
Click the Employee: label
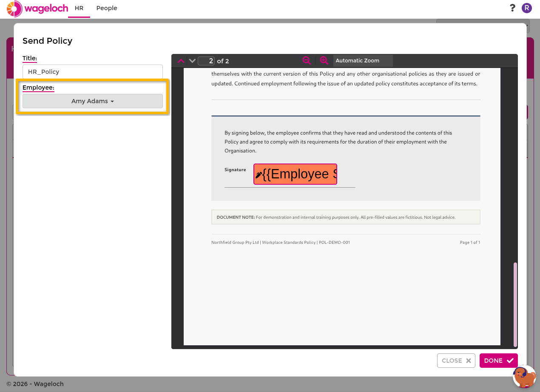click(38, 87)
